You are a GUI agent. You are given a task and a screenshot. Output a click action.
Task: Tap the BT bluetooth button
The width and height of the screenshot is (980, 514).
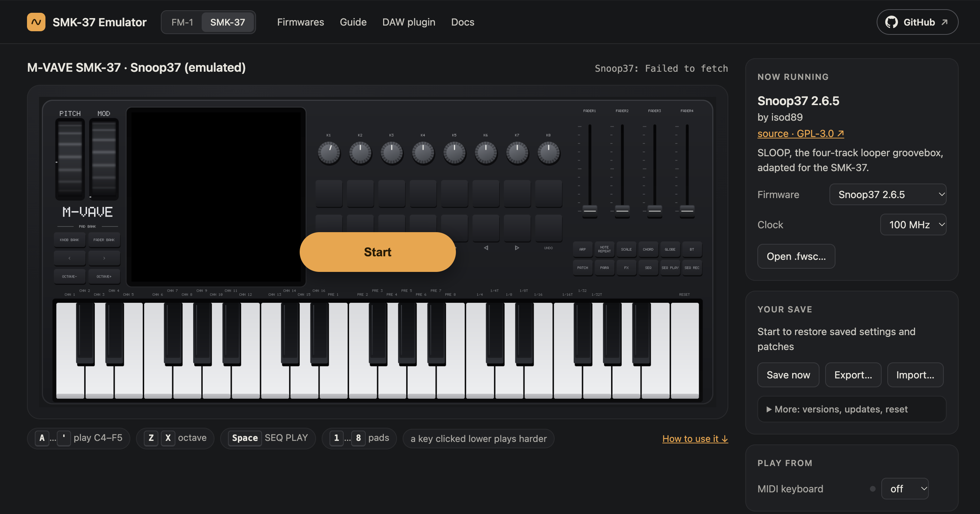(x=692, y=250)
